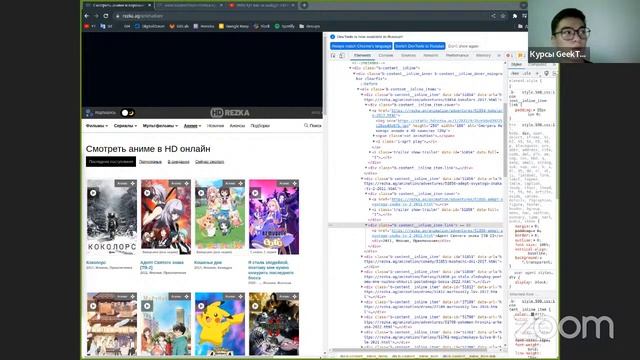Activate the DevTools inspect element picker
The height and width of the screenshot is (360, 640).
click(333, 56)
